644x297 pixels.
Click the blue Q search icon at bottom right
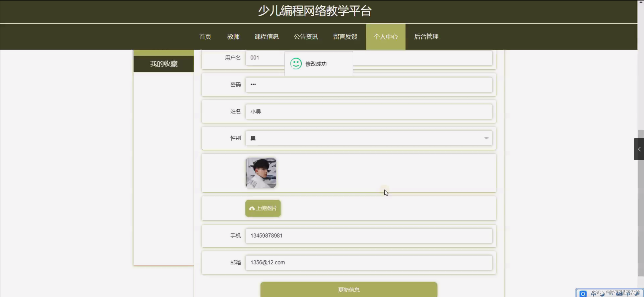[x=583, y=293]
